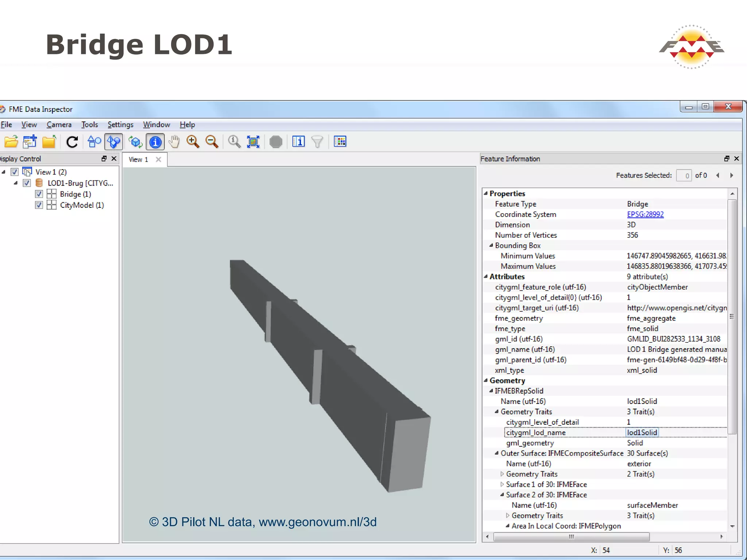Open the Help menu
Image resolution: width=747 pixels, height=560 pixels.
tap(187, 125)
